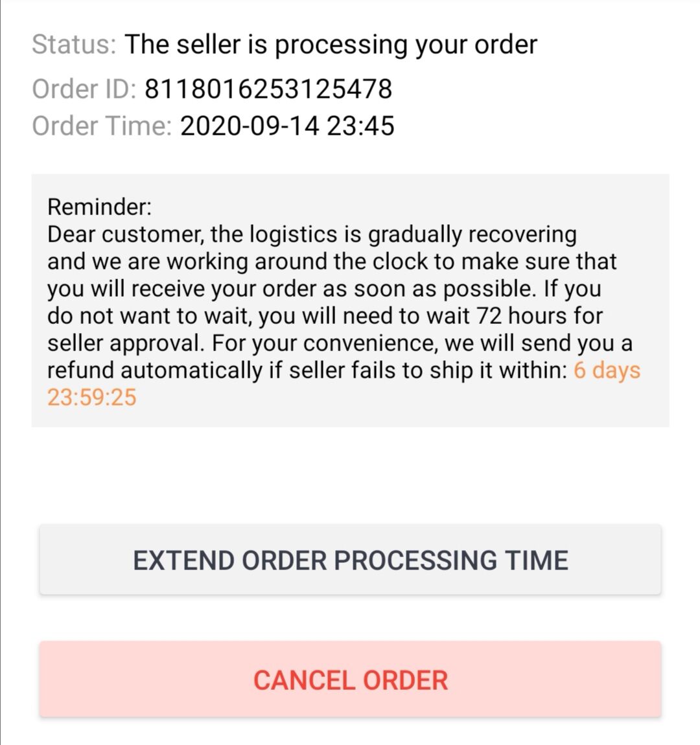Click the 'Order Time:' label
This screenshot has width=700, height=745.
(x=102, y=126)
